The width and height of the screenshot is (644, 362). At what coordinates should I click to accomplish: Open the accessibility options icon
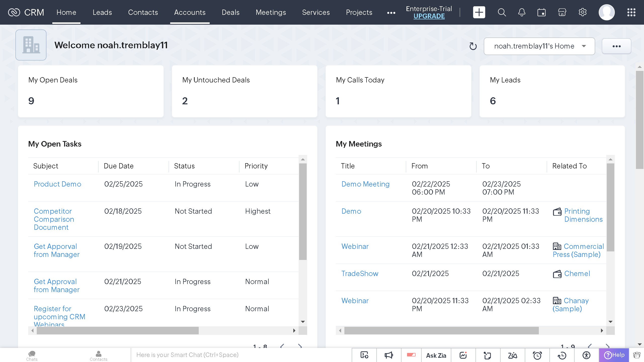tap(586, 355)
